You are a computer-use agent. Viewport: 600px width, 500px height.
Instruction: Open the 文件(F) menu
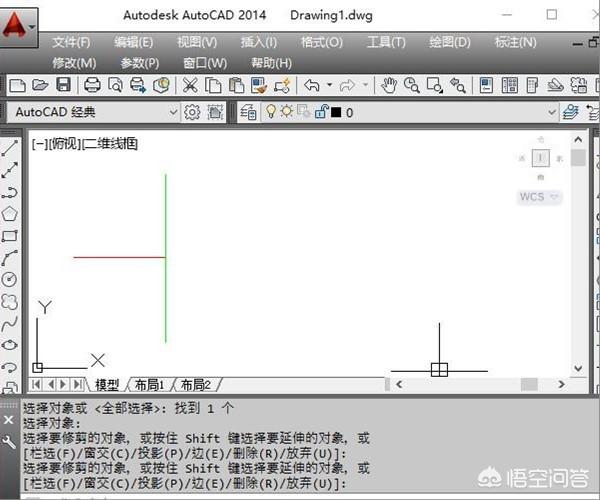point(71,42)
